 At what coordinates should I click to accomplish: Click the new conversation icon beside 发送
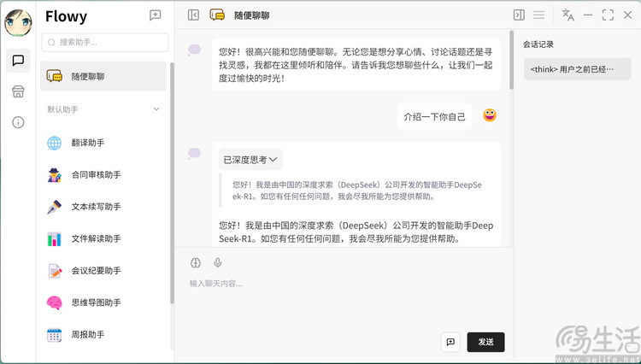451,342
